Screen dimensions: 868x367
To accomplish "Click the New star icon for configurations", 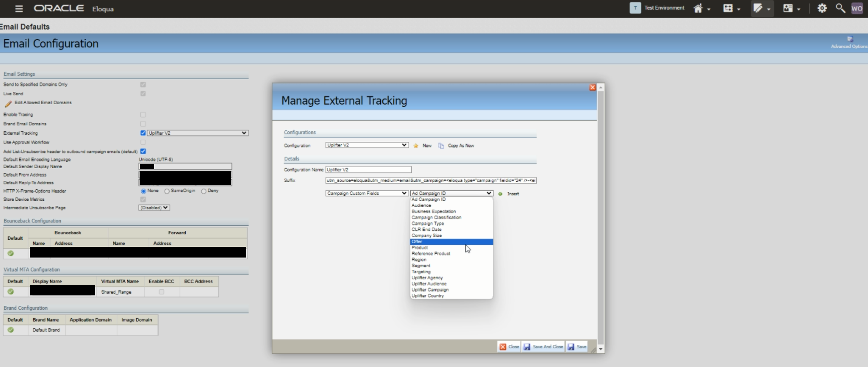I will [415, 146].
